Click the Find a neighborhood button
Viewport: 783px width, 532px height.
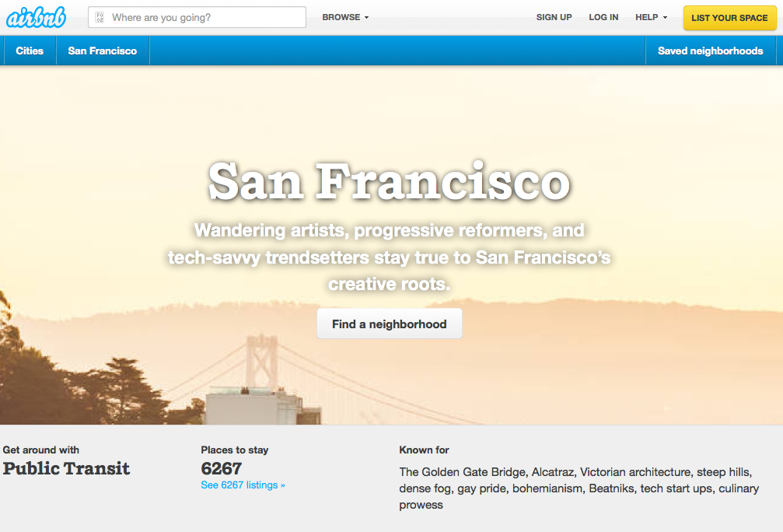coord(389,324)
